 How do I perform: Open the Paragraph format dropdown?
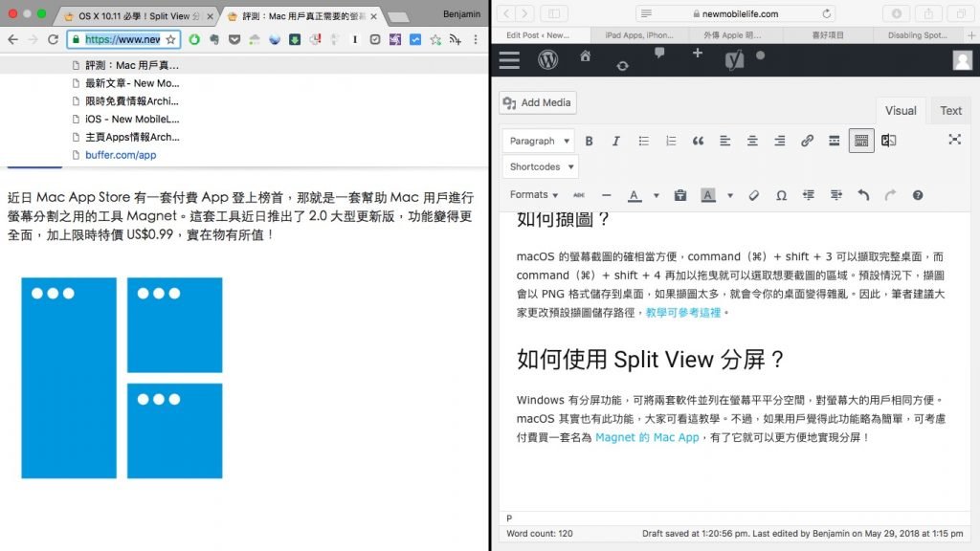(539, 141)
